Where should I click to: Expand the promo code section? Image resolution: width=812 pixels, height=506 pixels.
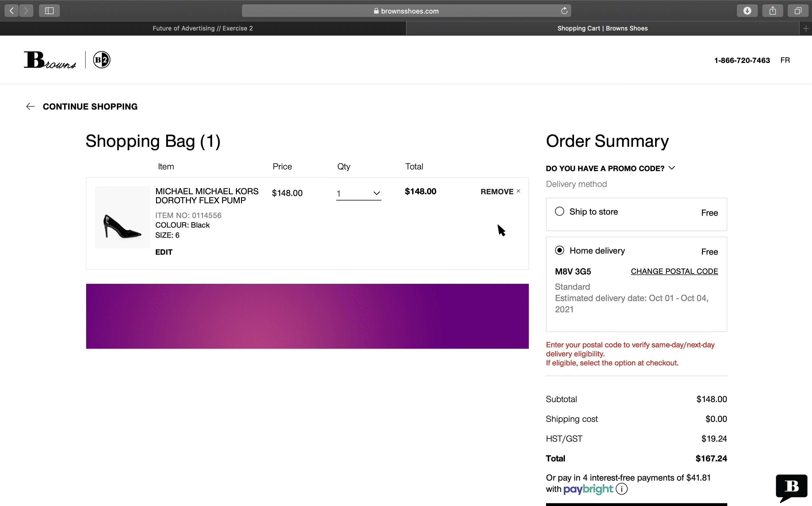[610, 168]
